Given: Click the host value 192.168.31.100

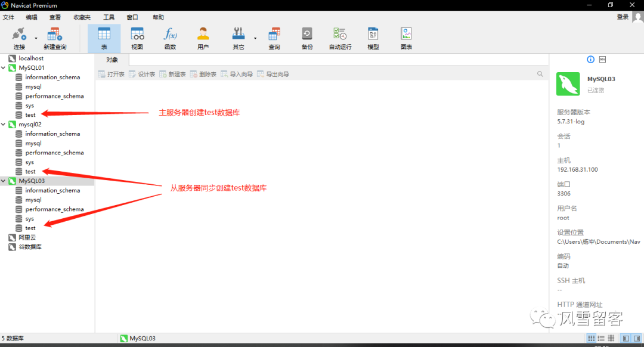Looking at the screenshot, I should [577, 169].
